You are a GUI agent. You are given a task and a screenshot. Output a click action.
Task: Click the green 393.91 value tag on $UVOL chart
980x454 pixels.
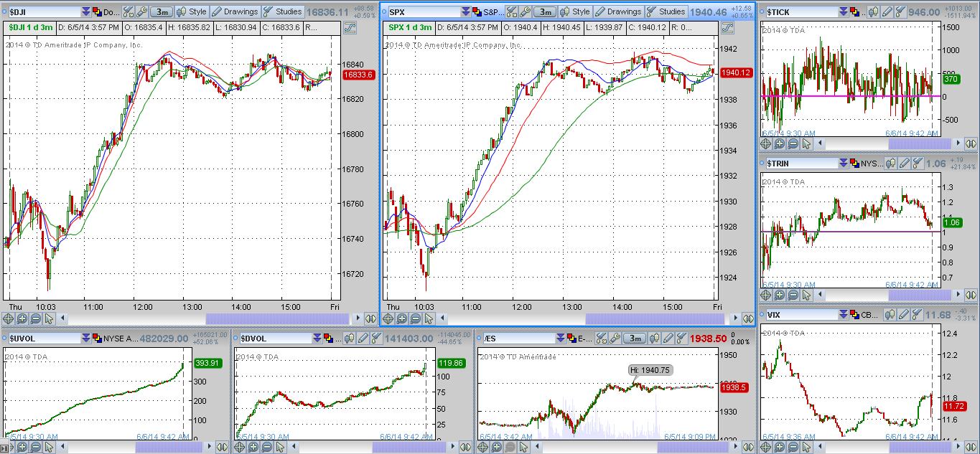point(208,363)
